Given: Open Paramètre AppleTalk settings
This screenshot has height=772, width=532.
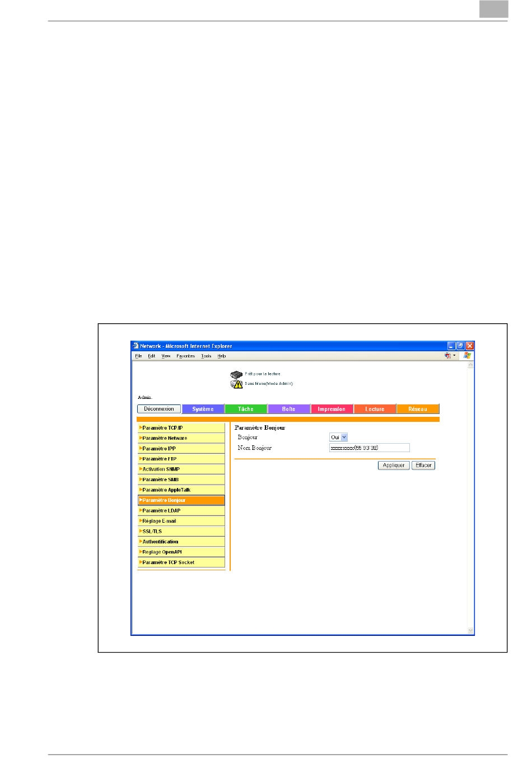Looking at the screenshot, I should [x=181, y=490].
